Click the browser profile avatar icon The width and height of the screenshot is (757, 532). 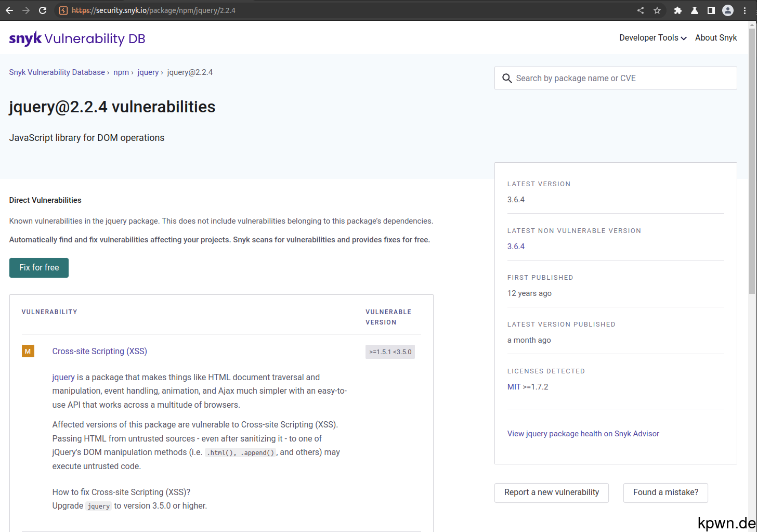pos(727,10)
